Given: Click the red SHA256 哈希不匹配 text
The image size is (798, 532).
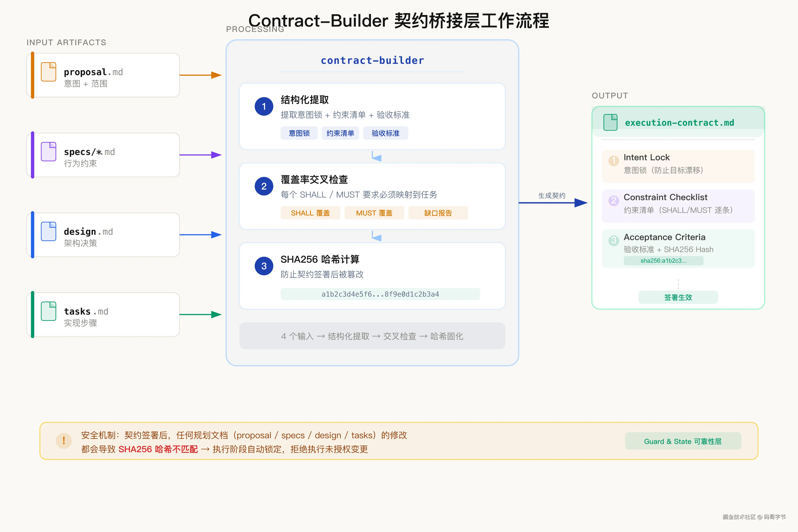Looking at the screenshot, I should 158,449.
